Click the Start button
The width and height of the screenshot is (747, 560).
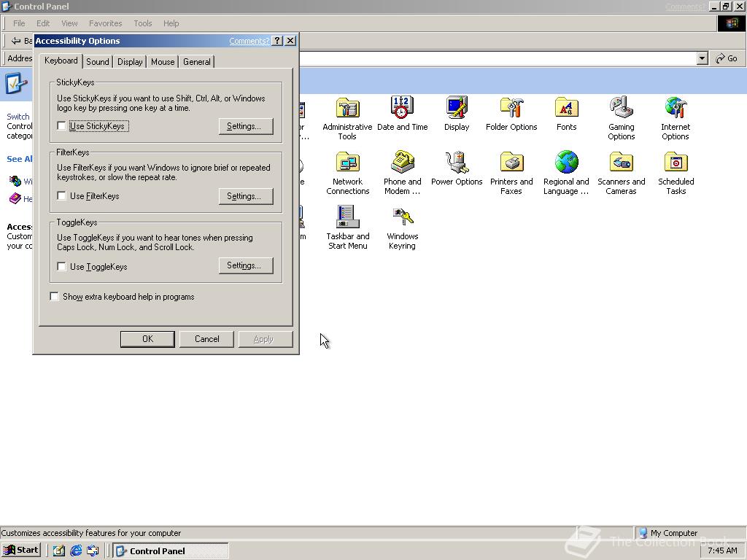(21, 550)
